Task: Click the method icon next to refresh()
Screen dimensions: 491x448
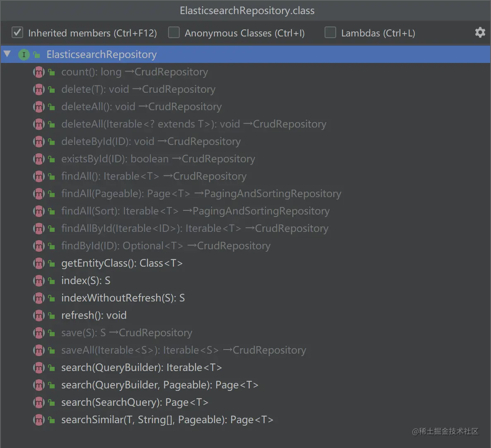Action: [39, 315]
